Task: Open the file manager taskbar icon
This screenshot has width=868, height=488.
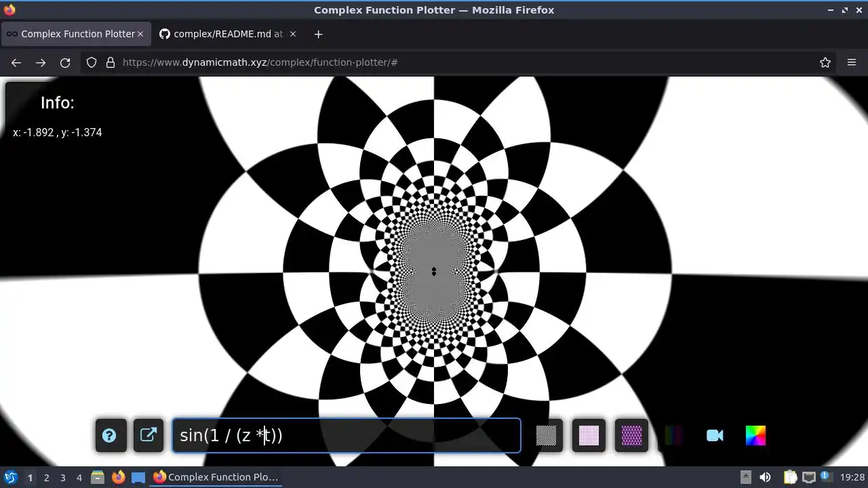Action: tap(98, 477)
